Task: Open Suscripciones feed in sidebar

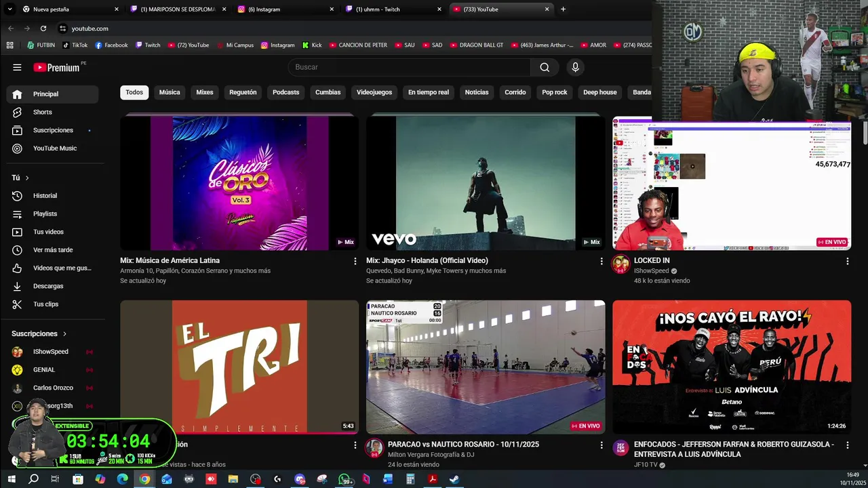Action: pos(52,130)
